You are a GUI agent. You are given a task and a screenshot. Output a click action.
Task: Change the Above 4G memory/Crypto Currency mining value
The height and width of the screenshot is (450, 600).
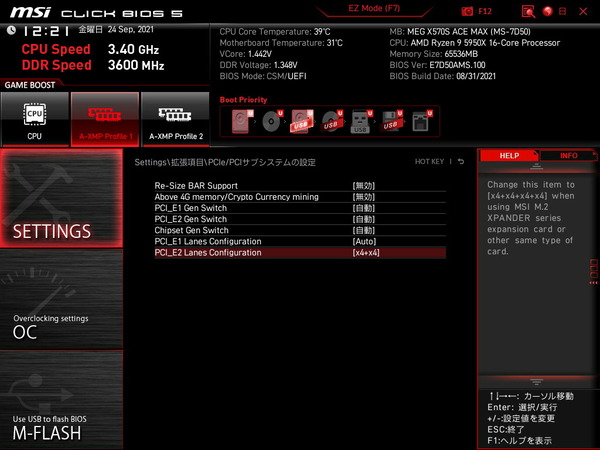(x=364, y=197)
